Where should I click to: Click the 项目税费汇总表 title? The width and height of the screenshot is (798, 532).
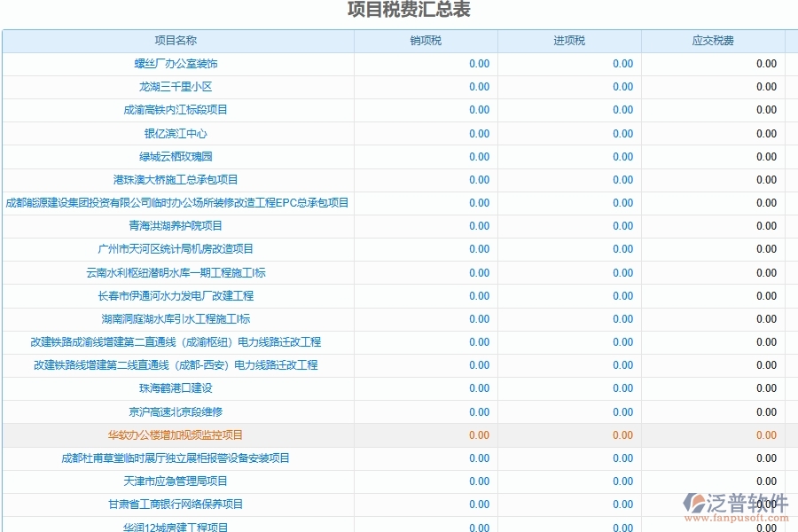[x=409, y=11]
